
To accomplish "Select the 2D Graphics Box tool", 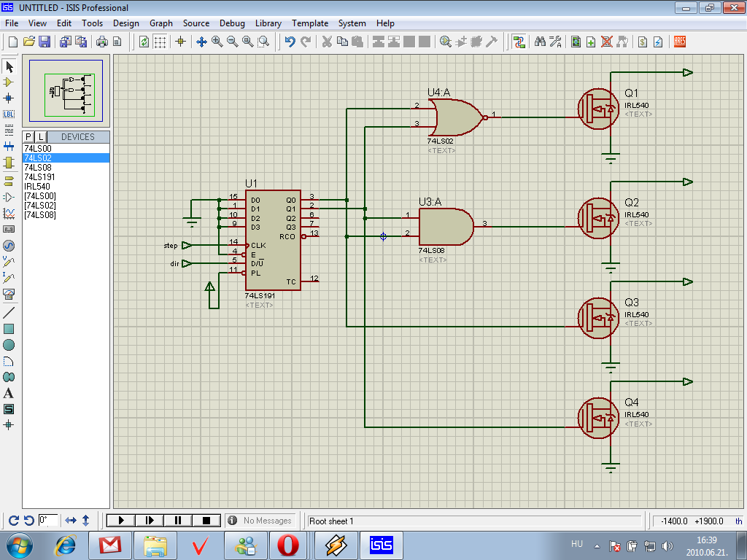I will [x=9, y=329].
